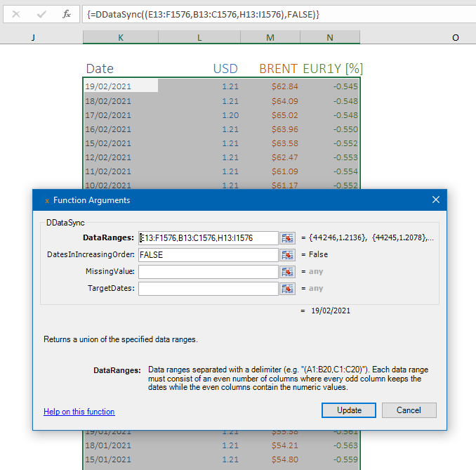Click into the DataRanges input field
Viewport: 476px width, 470px height.
[x=209, y=238]
